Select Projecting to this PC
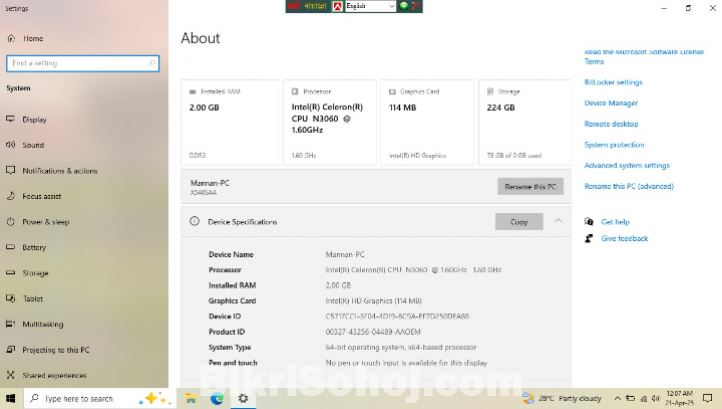 point(56,350)
